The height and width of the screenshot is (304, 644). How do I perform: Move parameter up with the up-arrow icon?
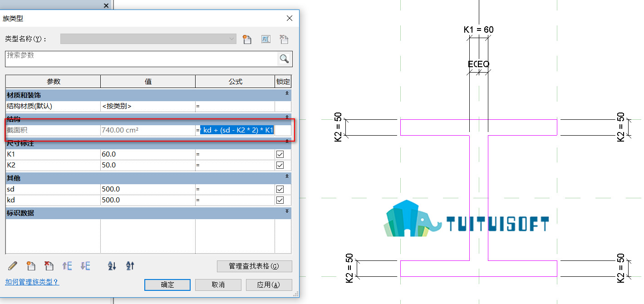[x=67, y=266]
